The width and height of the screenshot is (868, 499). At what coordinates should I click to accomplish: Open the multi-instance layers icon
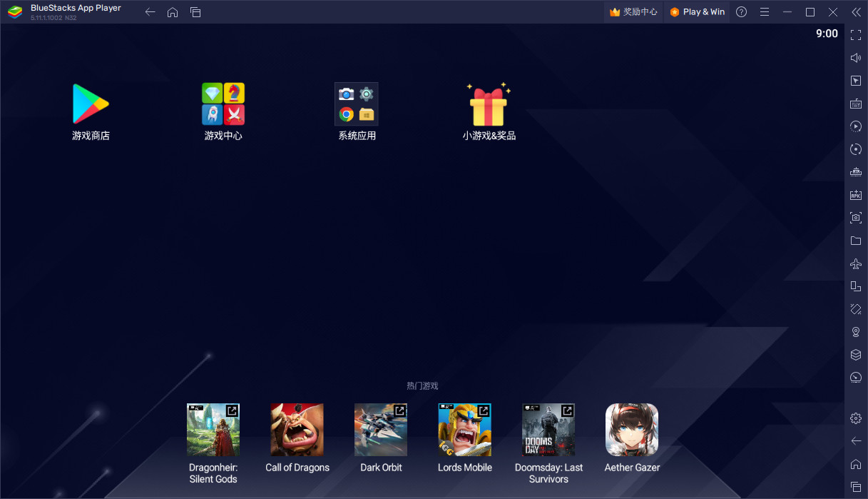tap(856, 355)
